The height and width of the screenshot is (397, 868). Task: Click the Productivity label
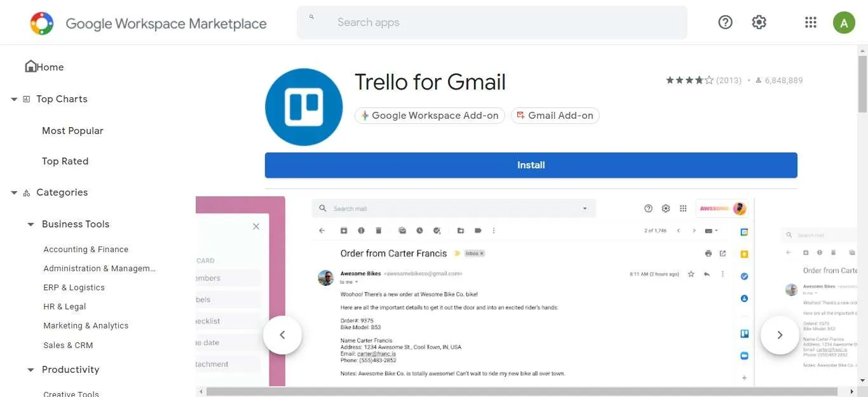click(71, 370)
